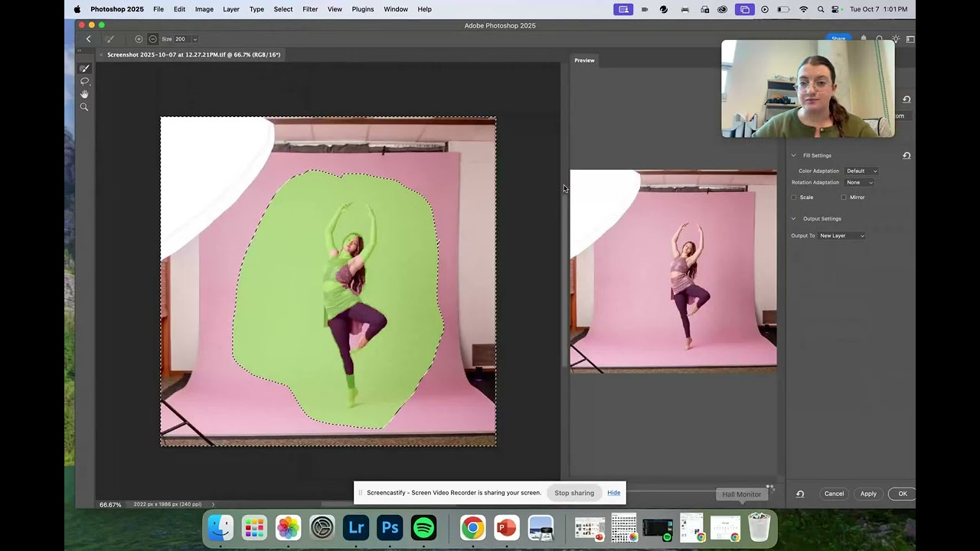Screen dimensions: 980x551
Task: Click the OK button
Action: click(902, 494)
